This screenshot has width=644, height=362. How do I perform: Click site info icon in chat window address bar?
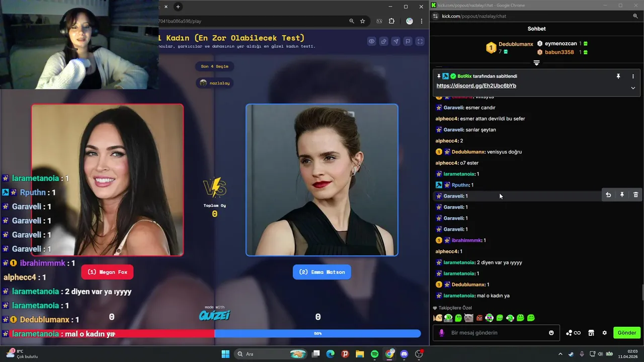pos(434,16)
